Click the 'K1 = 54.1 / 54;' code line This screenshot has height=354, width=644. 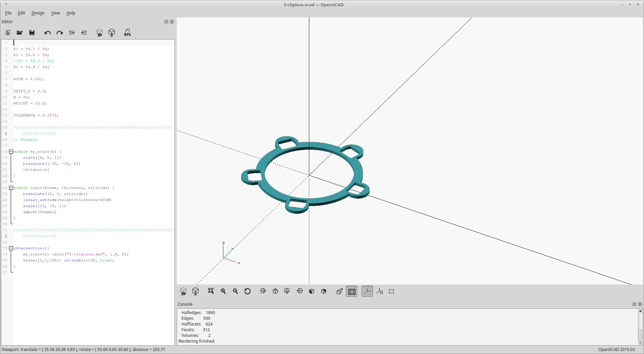coord(31,49)
